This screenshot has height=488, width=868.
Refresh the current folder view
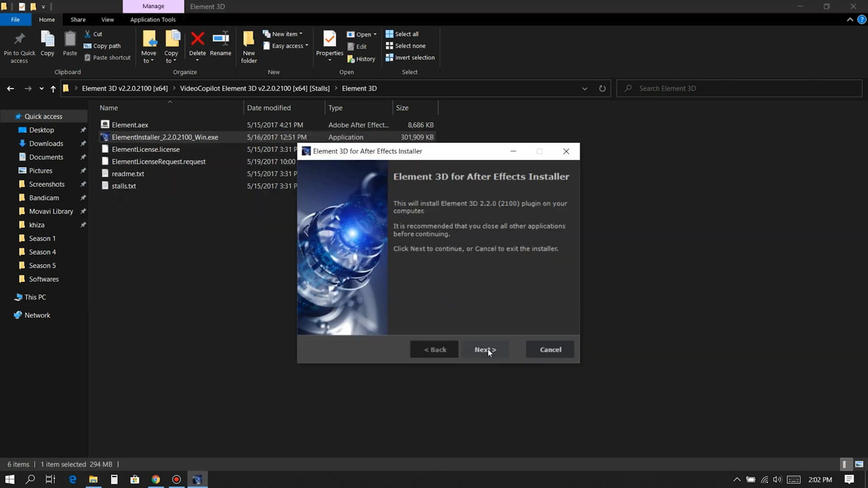click(602, 88)
